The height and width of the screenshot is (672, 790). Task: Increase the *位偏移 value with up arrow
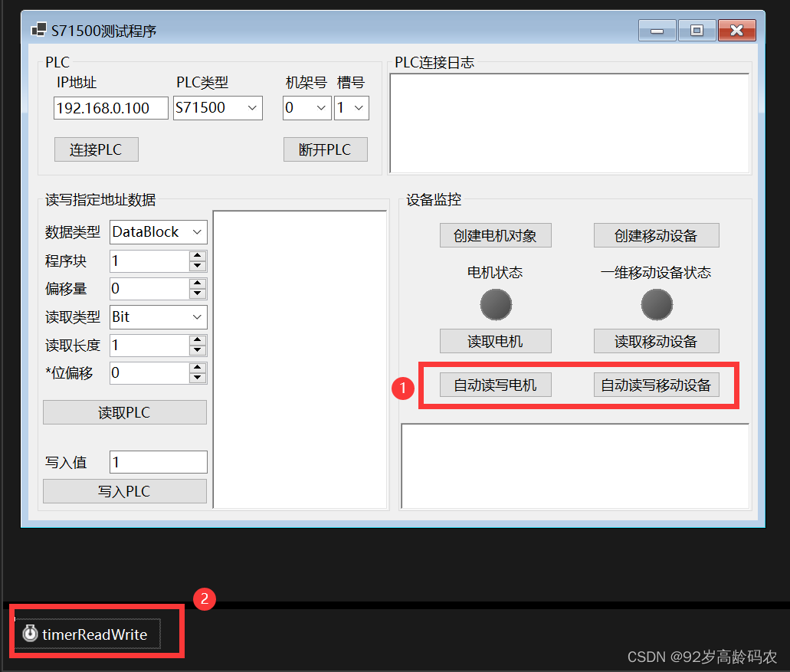pyautogui.click(x=198, y=369)
